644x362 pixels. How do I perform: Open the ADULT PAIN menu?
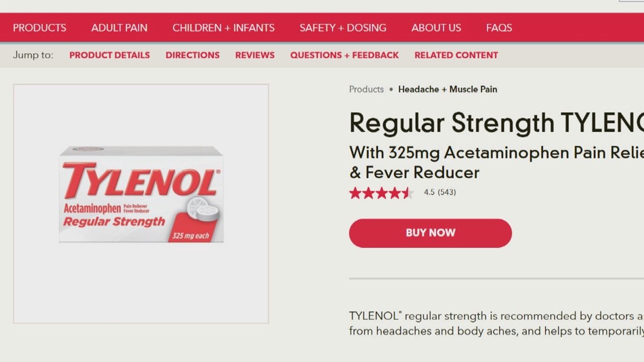tap(119, 28)
